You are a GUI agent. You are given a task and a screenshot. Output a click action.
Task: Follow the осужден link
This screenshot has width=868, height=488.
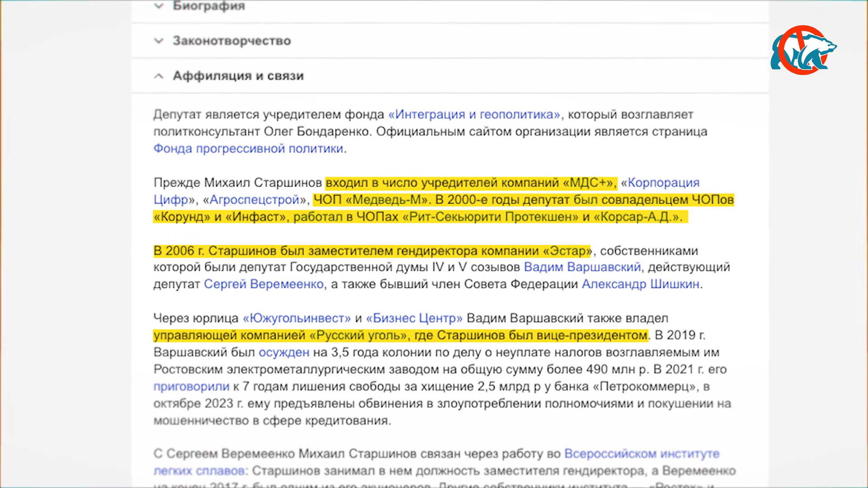point(284,352)
